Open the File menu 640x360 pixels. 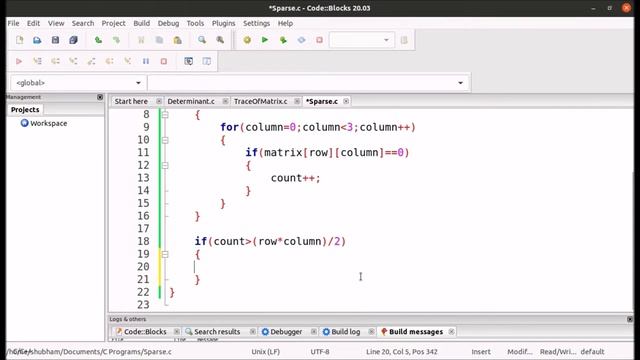(x=13, y=23)
